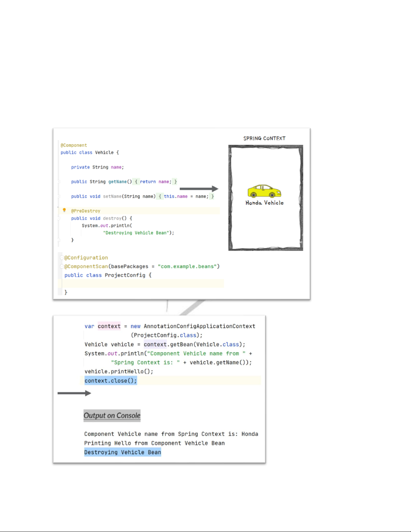Click the yellow lightbulb intention icon

pos(64,210)
